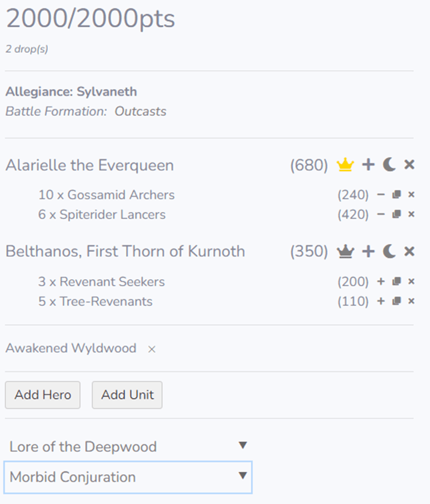The width and height of the screenshot is (430, 504).
Task: Reinforce Revenant Seekers with plus icon
Action: tap(381, 282)
